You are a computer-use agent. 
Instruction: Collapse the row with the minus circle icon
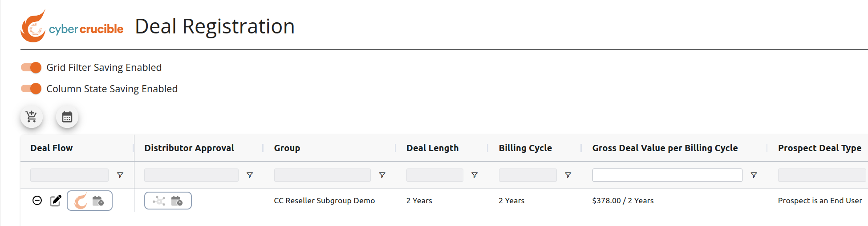(x=37, y=201)
